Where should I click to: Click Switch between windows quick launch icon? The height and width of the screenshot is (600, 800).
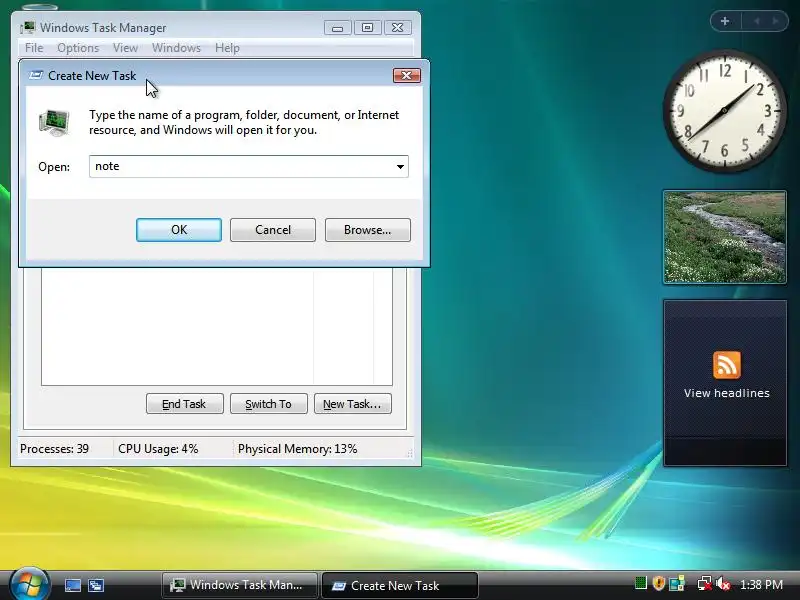click(x=95, y=585)
